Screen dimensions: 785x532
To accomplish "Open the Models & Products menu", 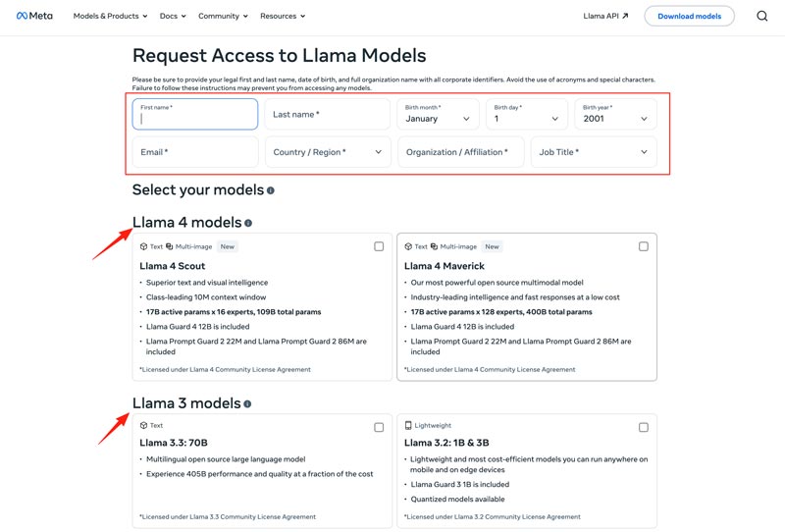I will [x=110, y=16].
